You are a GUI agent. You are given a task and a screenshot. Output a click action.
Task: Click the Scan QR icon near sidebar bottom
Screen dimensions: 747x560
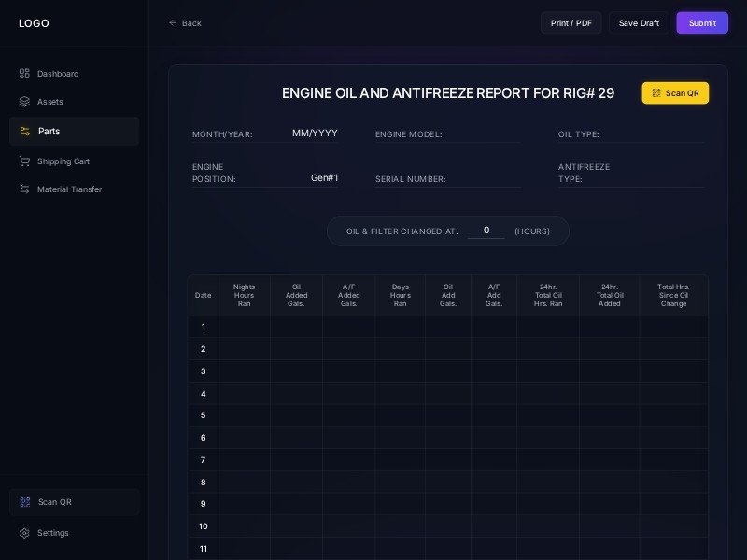(25, 502)
